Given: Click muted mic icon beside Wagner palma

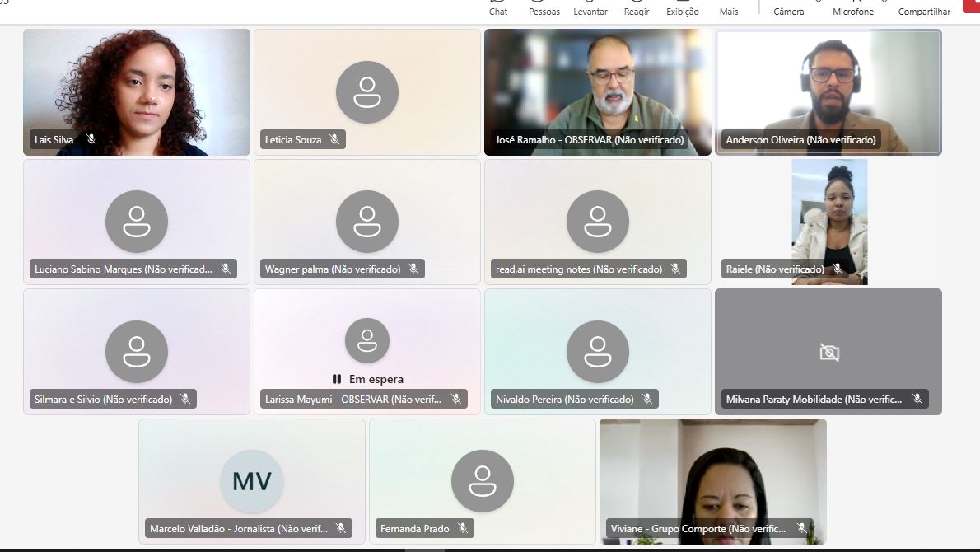Looking at the screenshot, I should [x=413, y=269].
